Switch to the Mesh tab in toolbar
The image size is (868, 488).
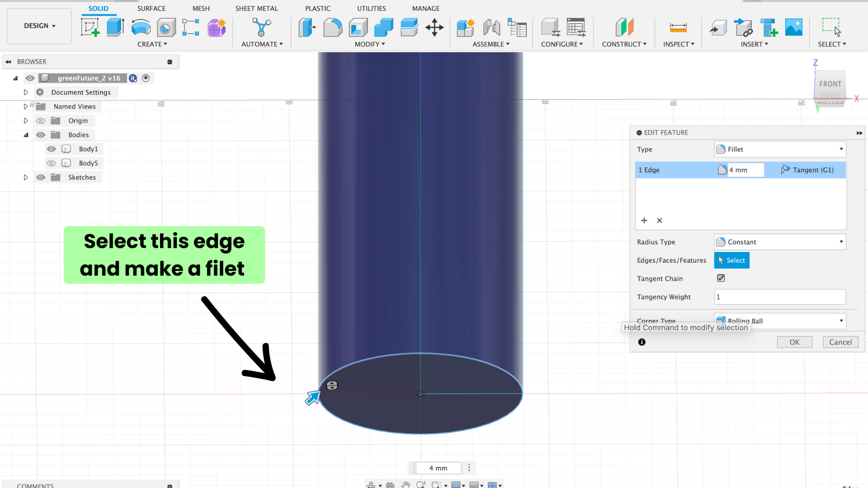coord(200,8)
